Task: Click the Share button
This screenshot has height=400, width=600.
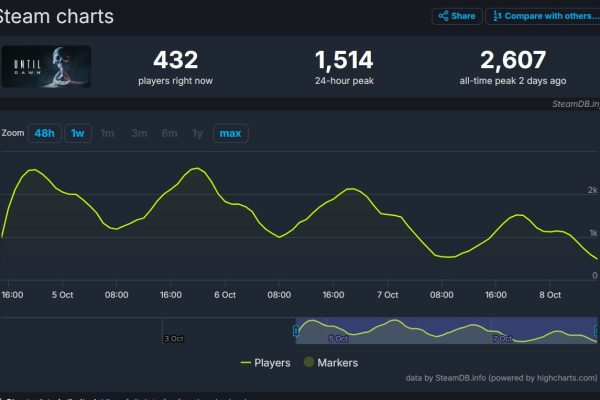Action: [x=457, y=16]
